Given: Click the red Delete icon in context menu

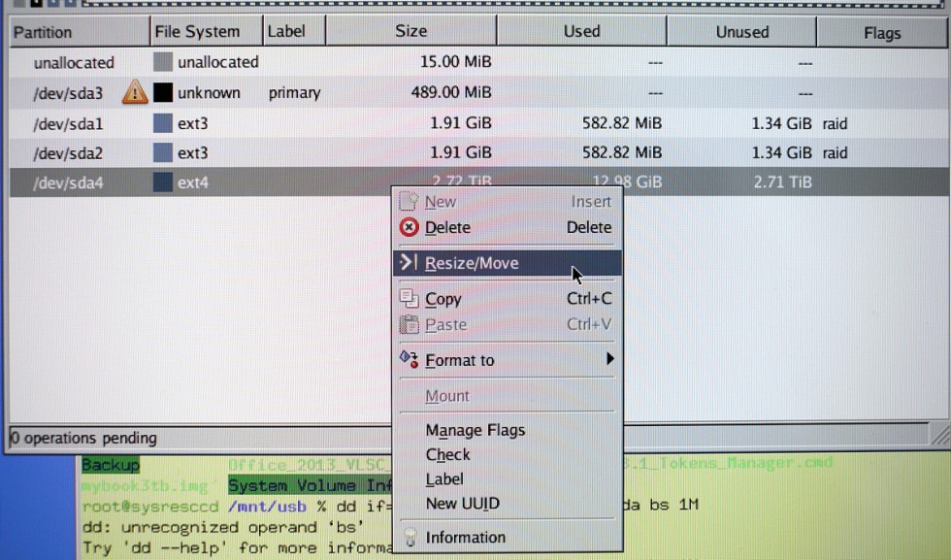Looking at the screenshot, I should point(410,228).
